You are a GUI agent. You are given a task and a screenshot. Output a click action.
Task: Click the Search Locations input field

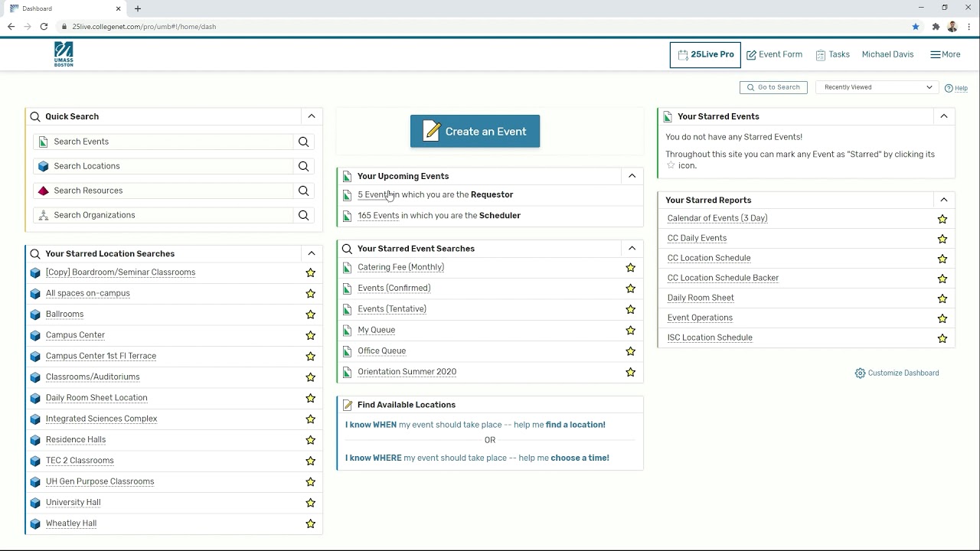click(165, 166)
